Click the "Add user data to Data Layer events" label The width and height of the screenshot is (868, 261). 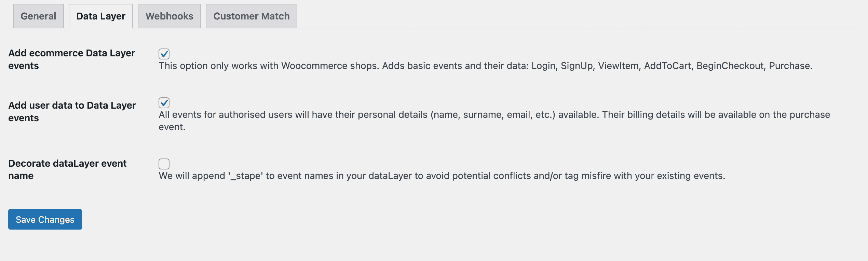point(72,111)
